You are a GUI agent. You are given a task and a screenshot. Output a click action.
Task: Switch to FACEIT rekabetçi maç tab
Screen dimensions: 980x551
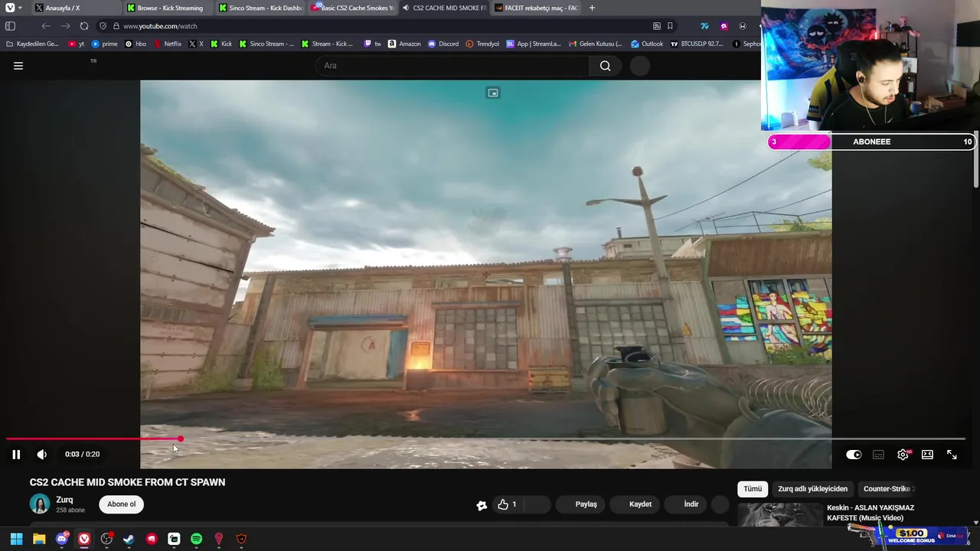tap(536, 8)
